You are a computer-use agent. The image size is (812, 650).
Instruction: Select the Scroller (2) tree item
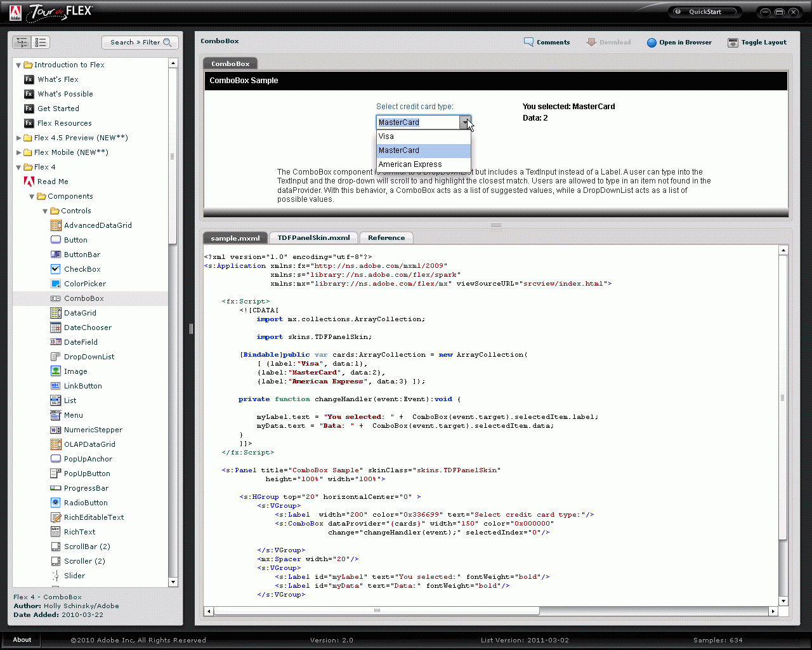pos(84,561)
